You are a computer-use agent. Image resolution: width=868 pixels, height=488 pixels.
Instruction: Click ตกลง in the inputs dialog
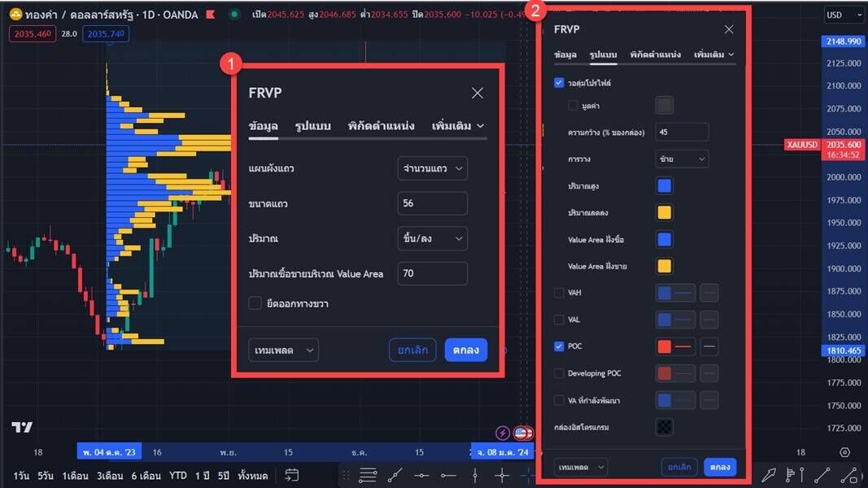pyautogui.click(x=465, y=351)
